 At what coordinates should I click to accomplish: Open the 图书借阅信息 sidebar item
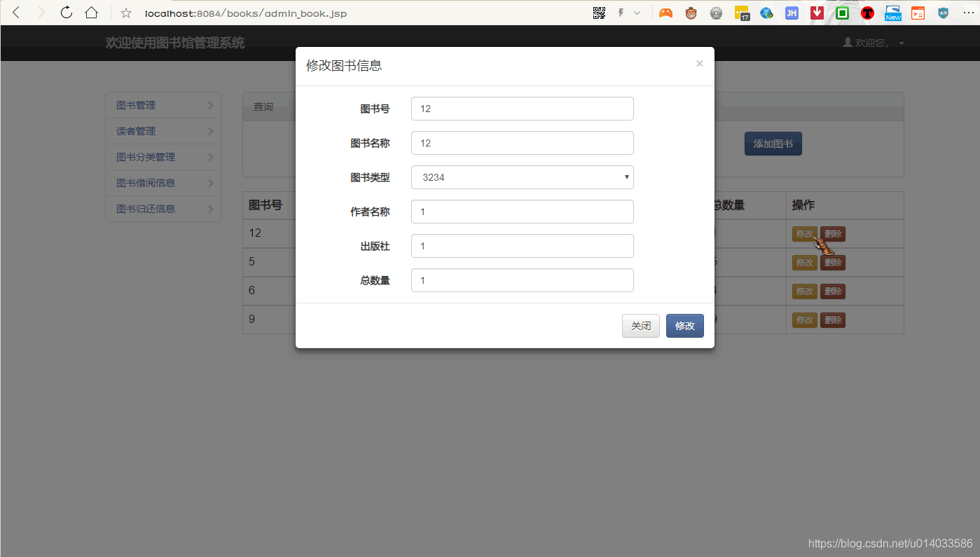tap(163, 183)
